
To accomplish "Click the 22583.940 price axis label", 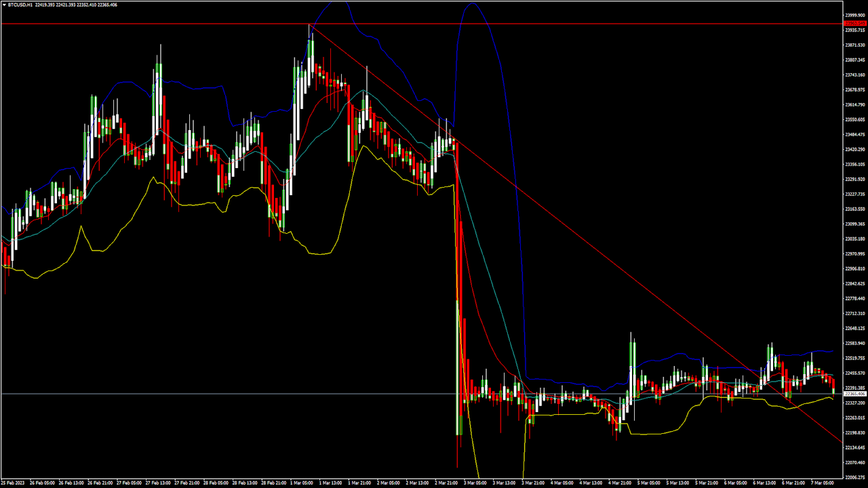I will coord(854,343).
